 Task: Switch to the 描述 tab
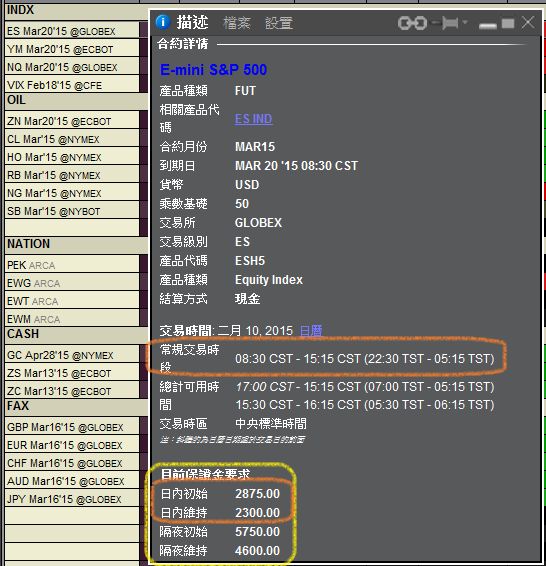coord(192,23)
